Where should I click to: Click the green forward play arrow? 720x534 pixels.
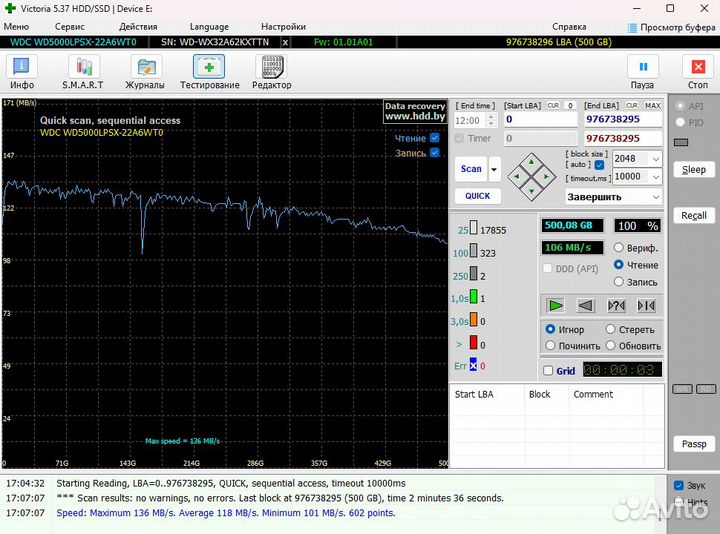point(556,305)
